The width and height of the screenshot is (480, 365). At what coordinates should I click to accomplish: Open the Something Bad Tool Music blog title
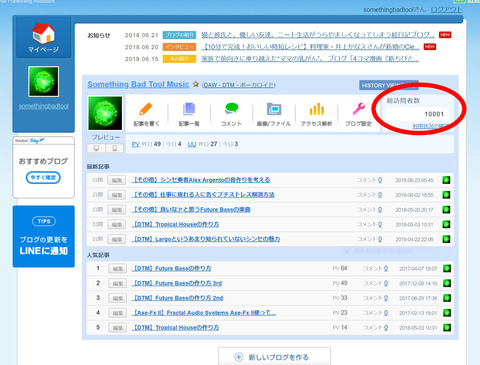pyautogui.click(x=138, y=84)
